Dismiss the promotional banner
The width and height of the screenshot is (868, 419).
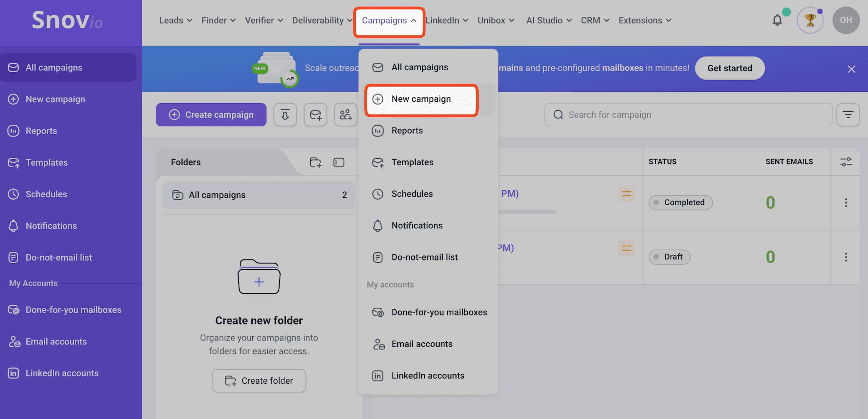pos(852,69)
